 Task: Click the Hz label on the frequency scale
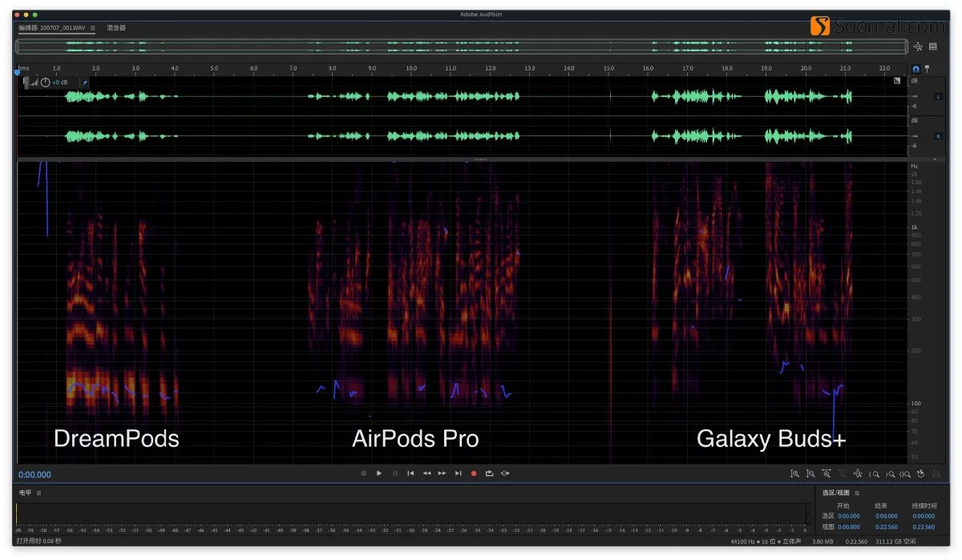[x=914, y=166]
